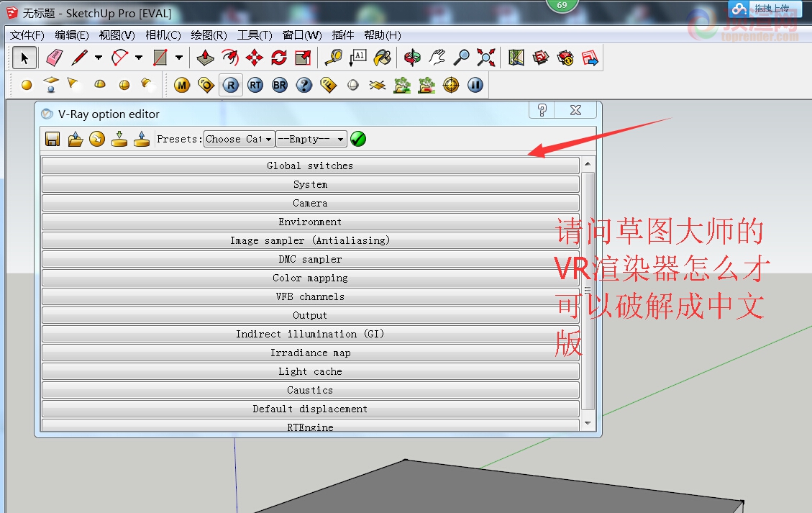Image resolution: width=812 pixels, height=513 pixels.
Task: Add V-Ray spot light
Action: click(73, 83)
